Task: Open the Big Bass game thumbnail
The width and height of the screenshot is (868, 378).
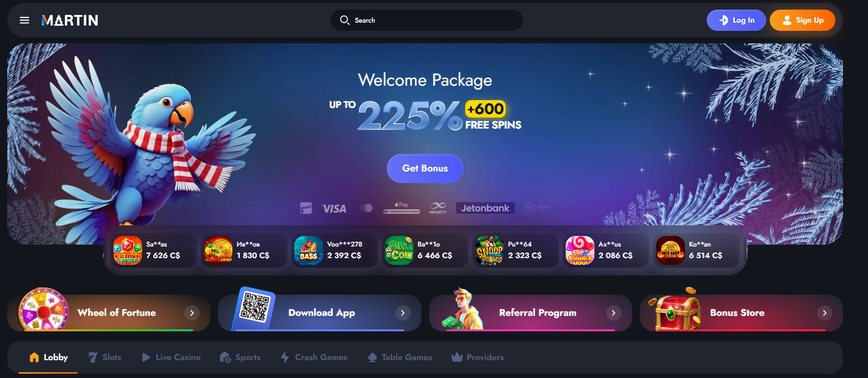Action: [x=308, y=250]
